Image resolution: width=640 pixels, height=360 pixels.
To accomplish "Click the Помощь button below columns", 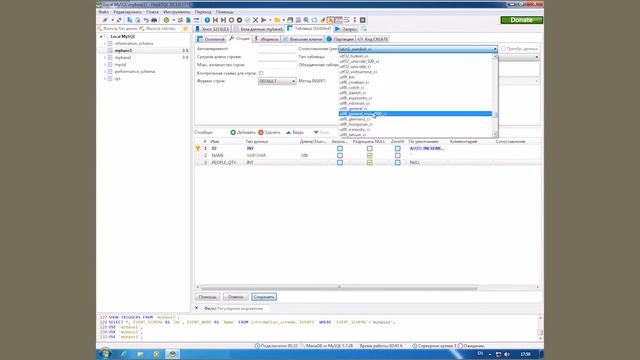I will (207, 297).
